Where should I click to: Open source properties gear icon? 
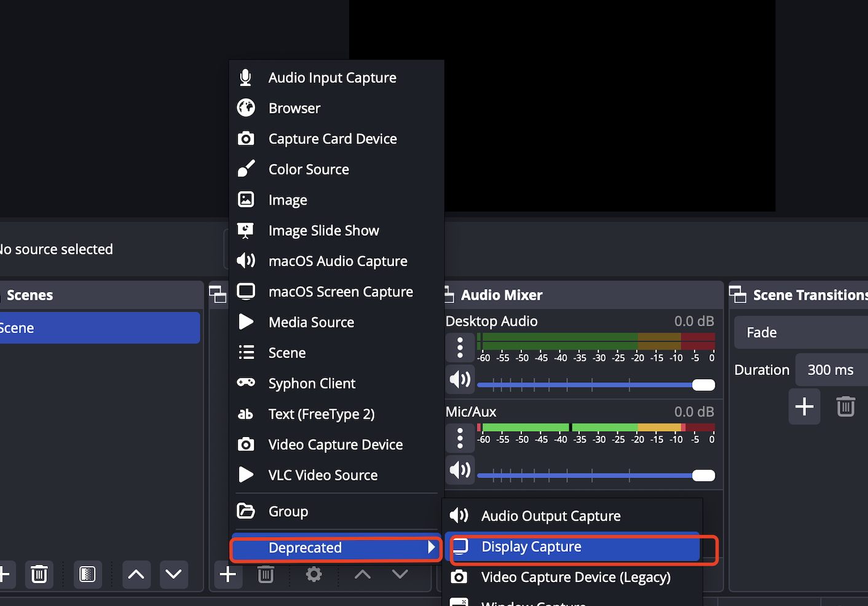314,575
